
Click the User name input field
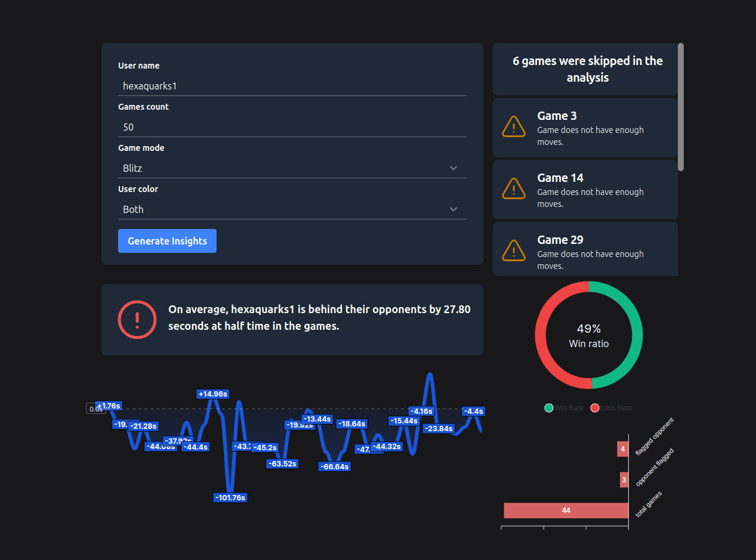coord(291,86)
